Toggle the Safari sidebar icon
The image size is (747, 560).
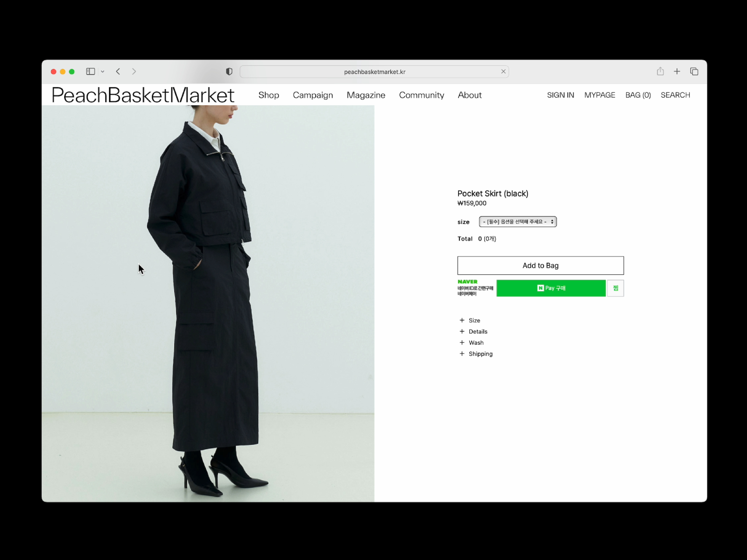(90, 72)
